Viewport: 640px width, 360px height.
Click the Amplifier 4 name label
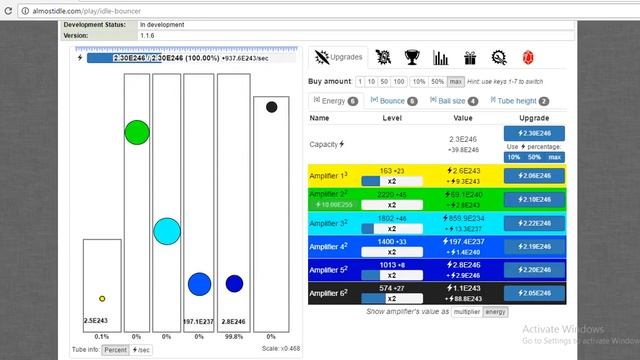(329, 247)
